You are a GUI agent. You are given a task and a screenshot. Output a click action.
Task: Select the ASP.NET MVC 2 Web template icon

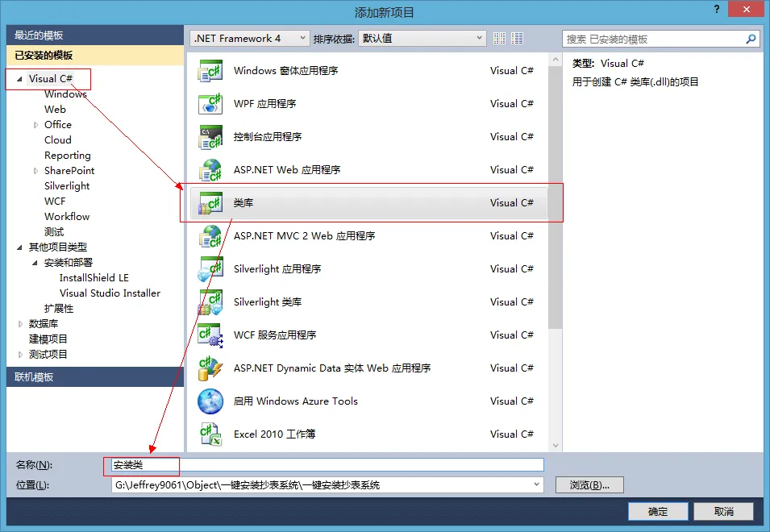click(210, 235)
